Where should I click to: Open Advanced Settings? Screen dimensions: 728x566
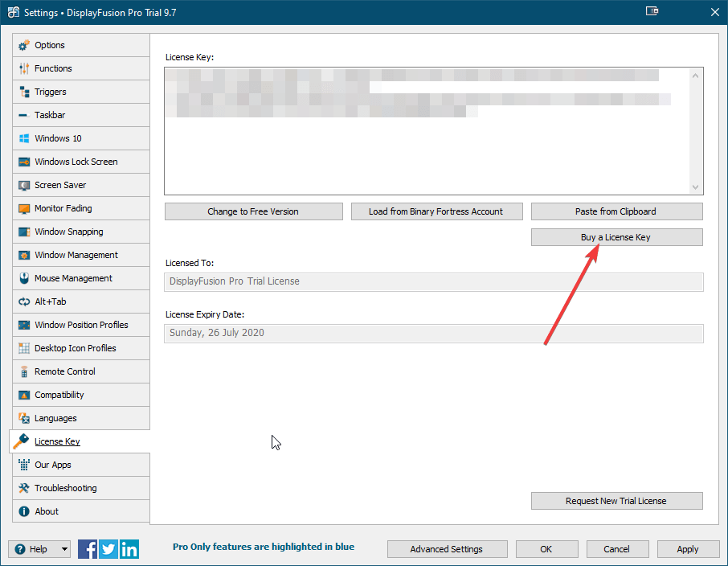(447, 549)
